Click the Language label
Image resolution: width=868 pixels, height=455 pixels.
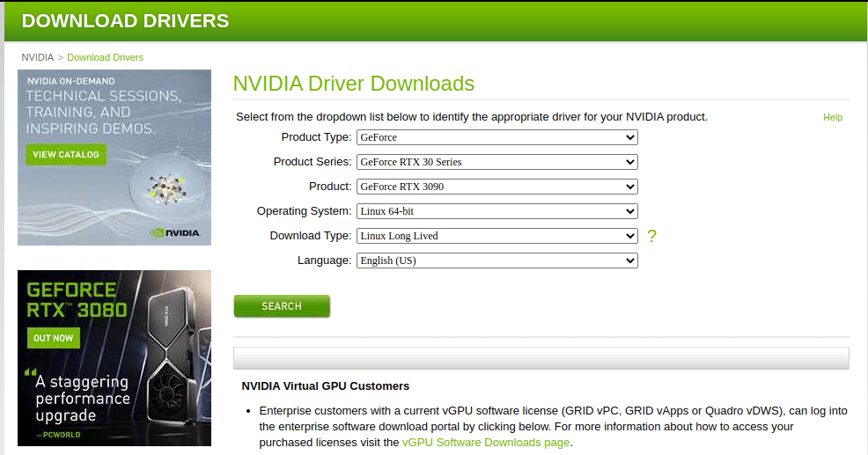(324, 261)
